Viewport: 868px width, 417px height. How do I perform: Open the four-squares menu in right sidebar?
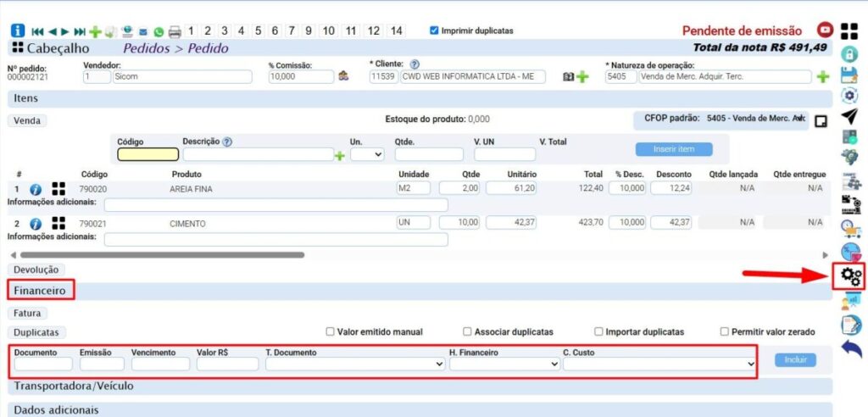849,31
